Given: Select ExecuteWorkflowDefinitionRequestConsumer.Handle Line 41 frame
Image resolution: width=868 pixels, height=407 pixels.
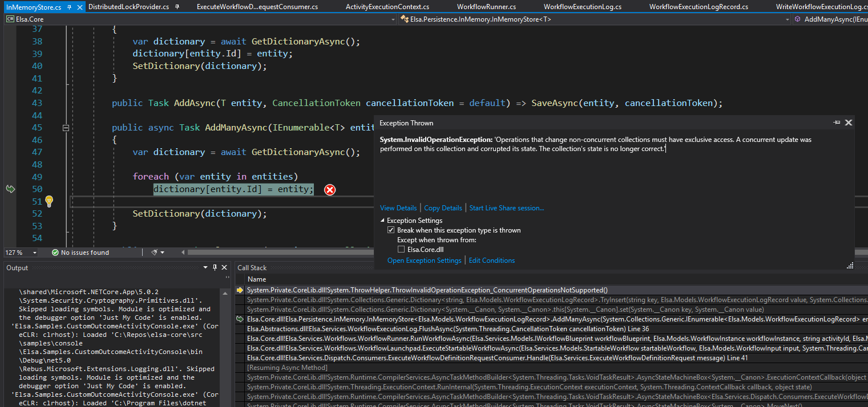Looking at the screenshot, I should coord(497,358).
